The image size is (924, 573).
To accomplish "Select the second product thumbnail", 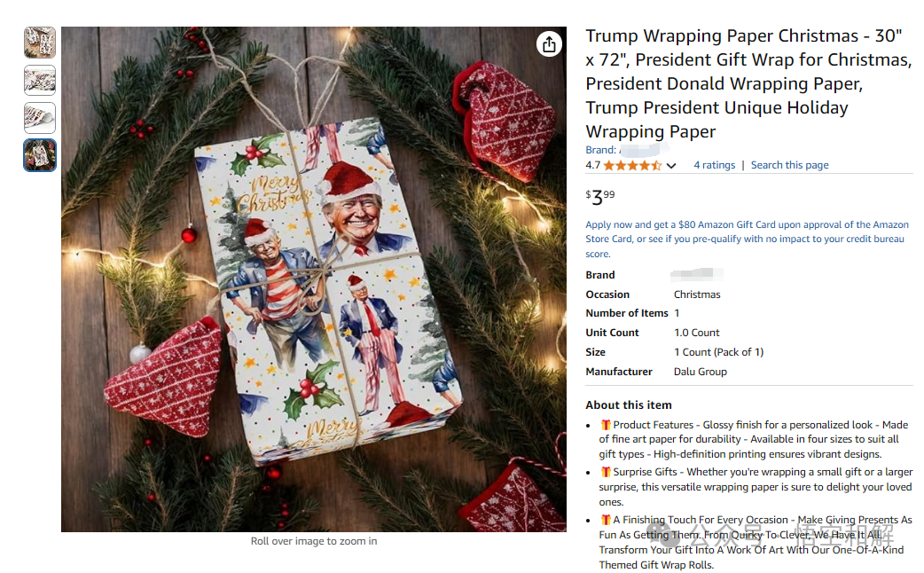I will pos(40,80).
